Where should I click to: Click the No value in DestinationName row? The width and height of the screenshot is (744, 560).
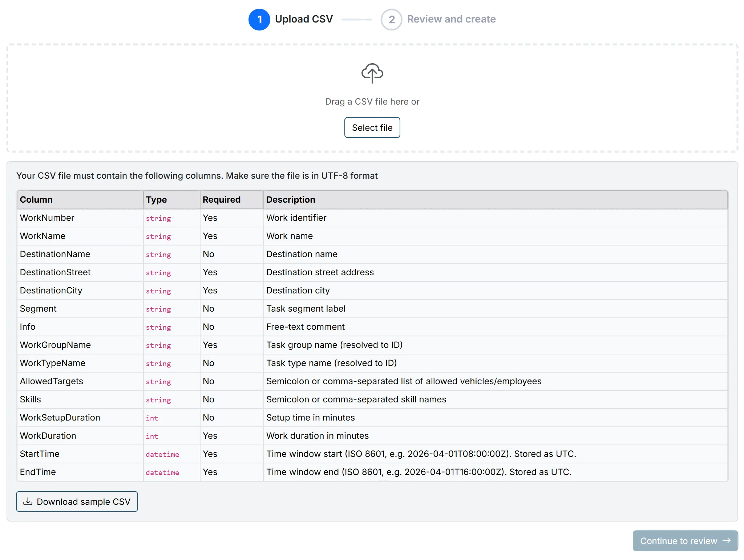pos(208,254)
